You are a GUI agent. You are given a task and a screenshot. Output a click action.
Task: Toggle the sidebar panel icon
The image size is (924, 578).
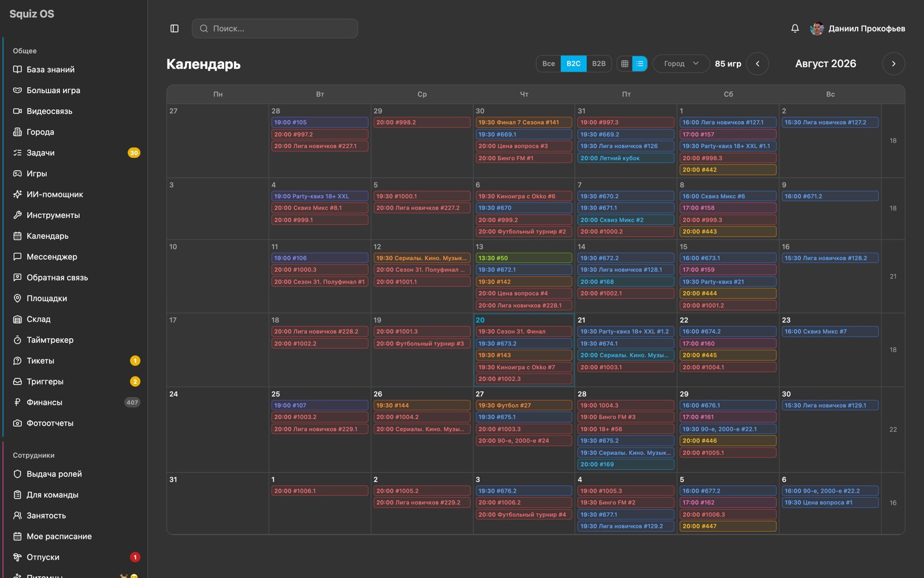[174, 28]
